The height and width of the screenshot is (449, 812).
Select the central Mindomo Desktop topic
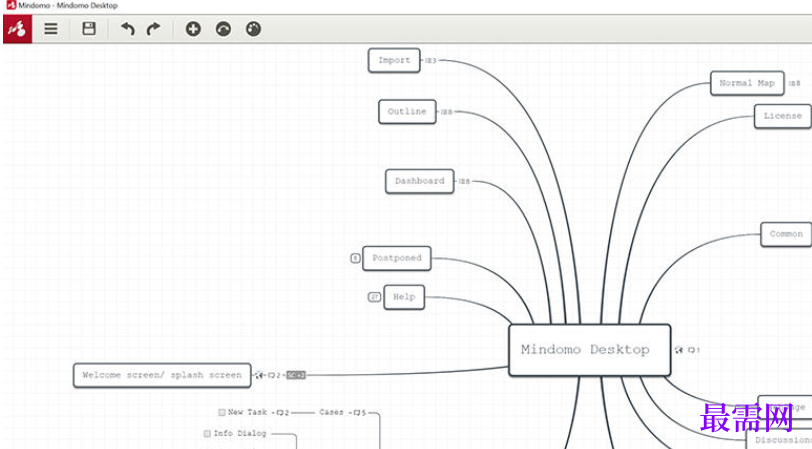point(590,350)
